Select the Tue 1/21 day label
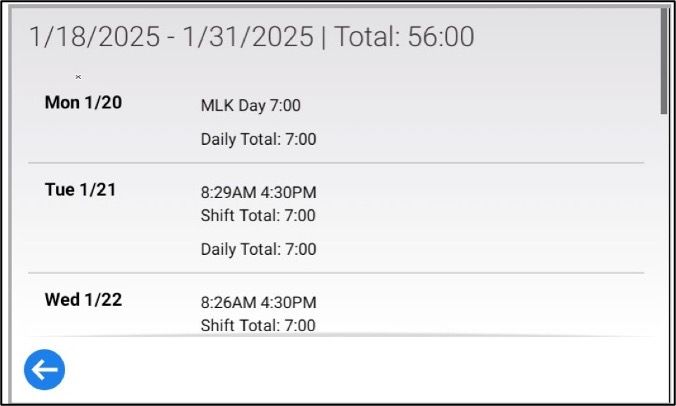This screenshot has width=676, height=406. click(81, 190)
